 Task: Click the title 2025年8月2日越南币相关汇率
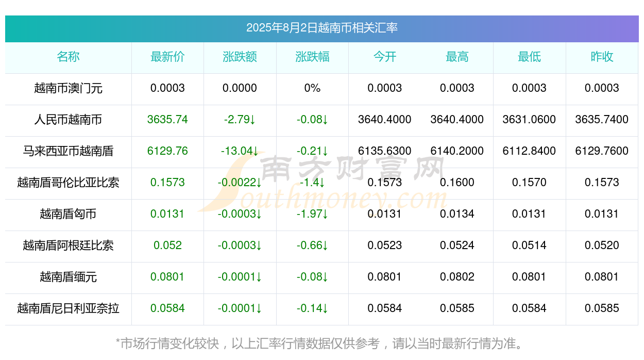click(x=322, y=28)
